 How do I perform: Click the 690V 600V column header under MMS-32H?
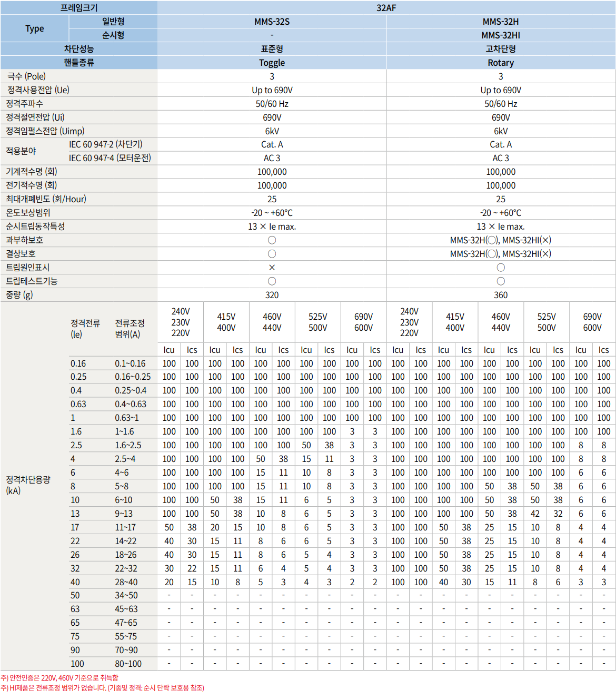[591, 321]
